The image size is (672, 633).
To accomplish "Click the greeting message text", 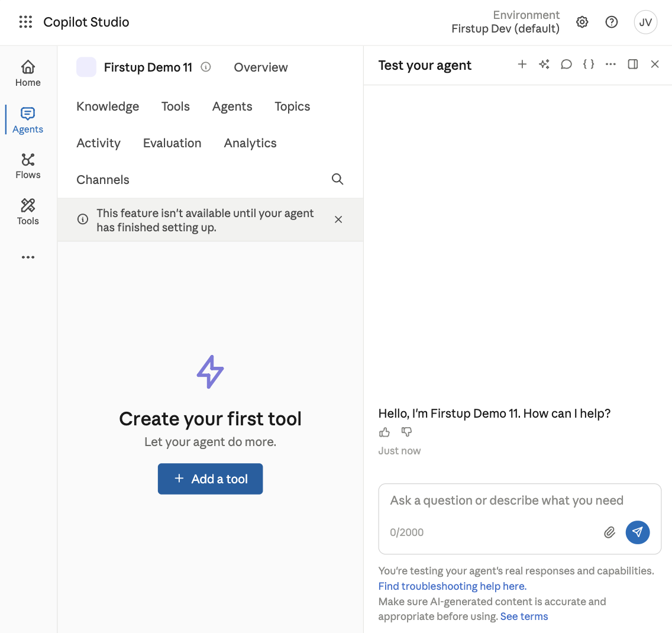I will click(x=494, y=414).
